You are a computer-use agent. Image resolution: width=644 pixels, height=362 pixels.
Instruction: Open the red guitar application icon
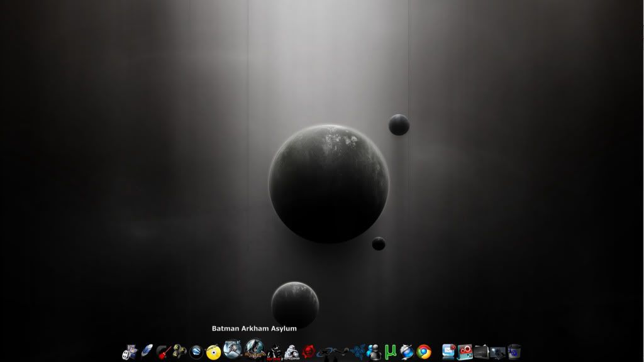164,352
